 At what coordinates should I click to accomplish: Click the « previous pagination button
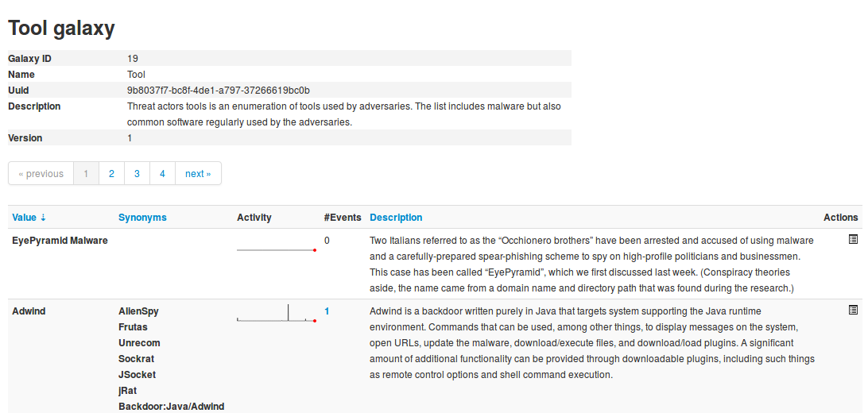point(41,174)
